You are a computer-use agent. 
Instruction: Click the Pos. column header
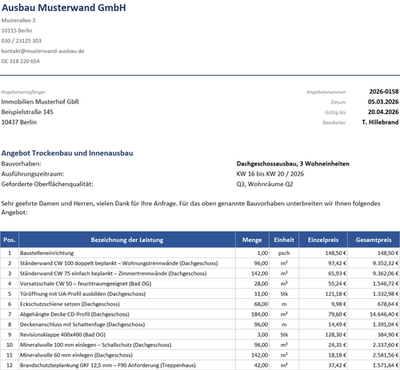click(9, 240)
